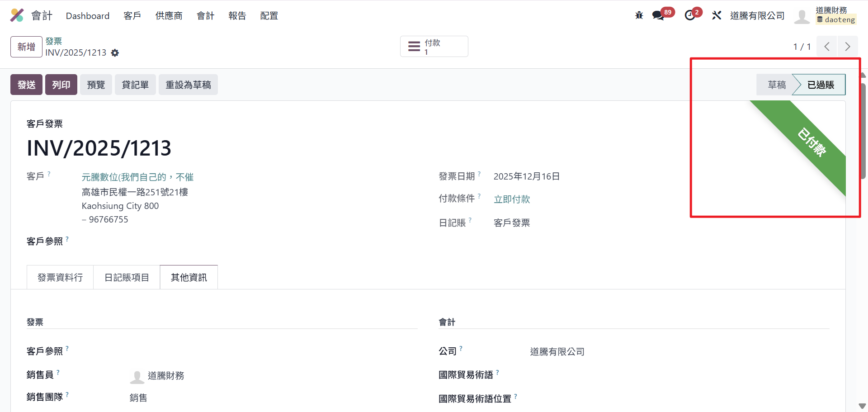Click the user avatar in top bar

tap(802, 16)
